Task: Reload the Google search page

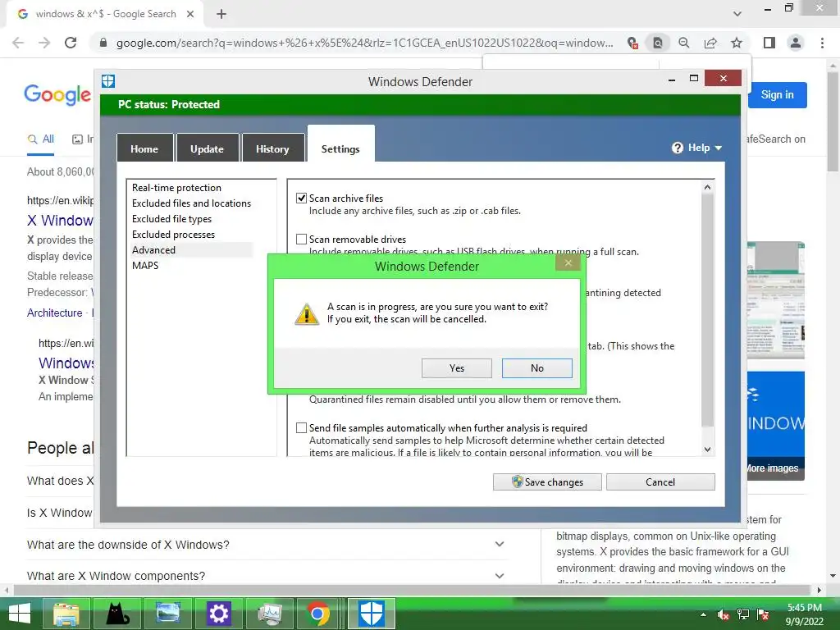Action: click(x=71, y=43)
